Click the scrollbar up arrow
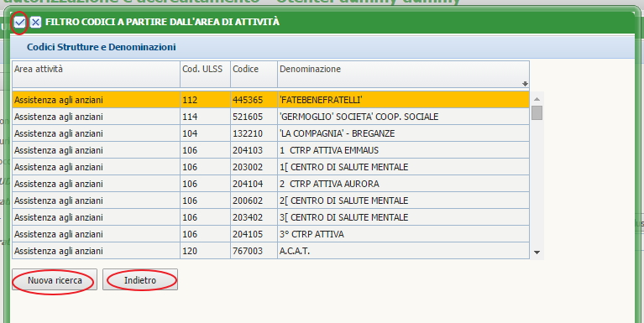This screenshot has width=644, height=323. point(537,99)
